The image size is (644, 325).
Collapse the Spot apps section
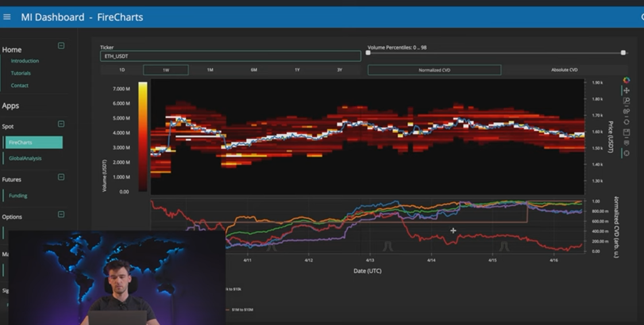61,124
